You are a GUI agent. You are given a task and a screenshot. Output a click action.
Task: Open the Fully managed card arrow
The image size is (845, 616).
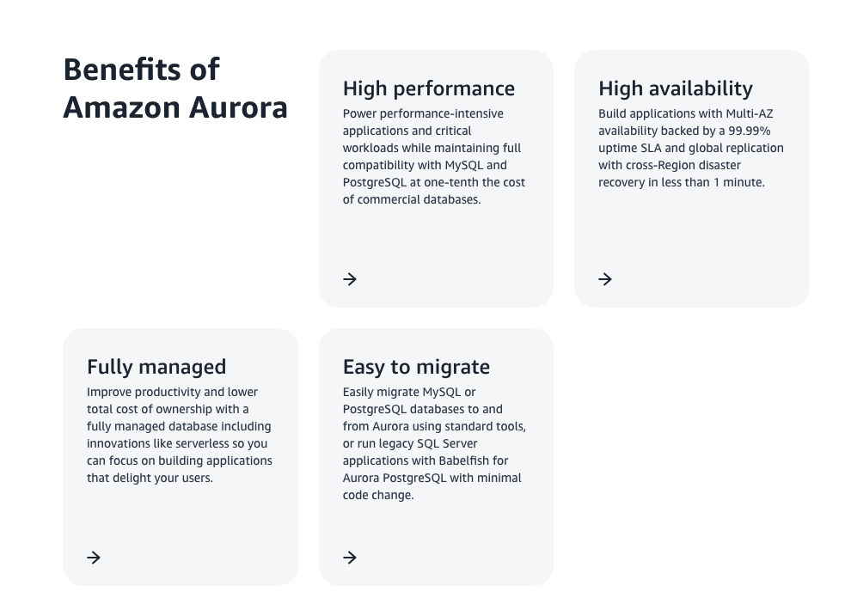point(94,558)
